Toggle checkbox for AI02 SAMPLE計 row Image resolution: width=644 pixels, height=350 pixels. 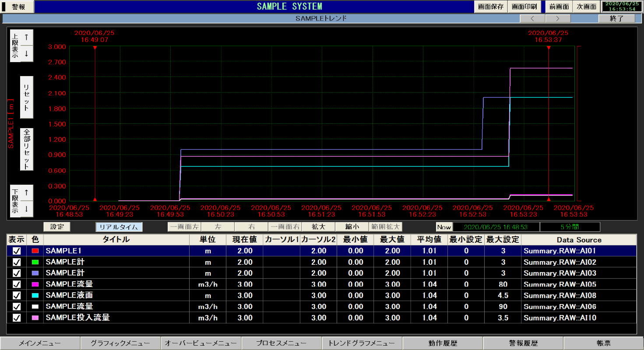coord(17,262)
